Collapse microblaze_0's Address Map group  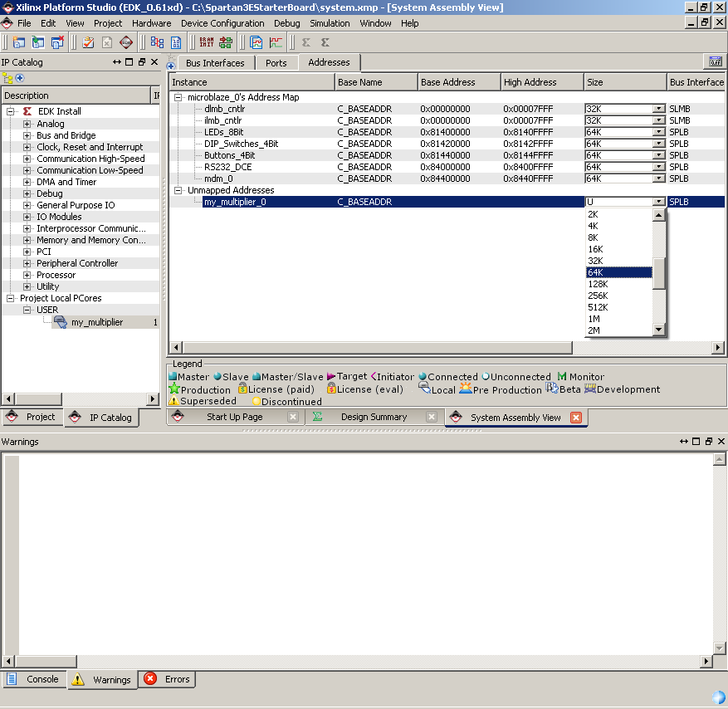pos(178,97)
